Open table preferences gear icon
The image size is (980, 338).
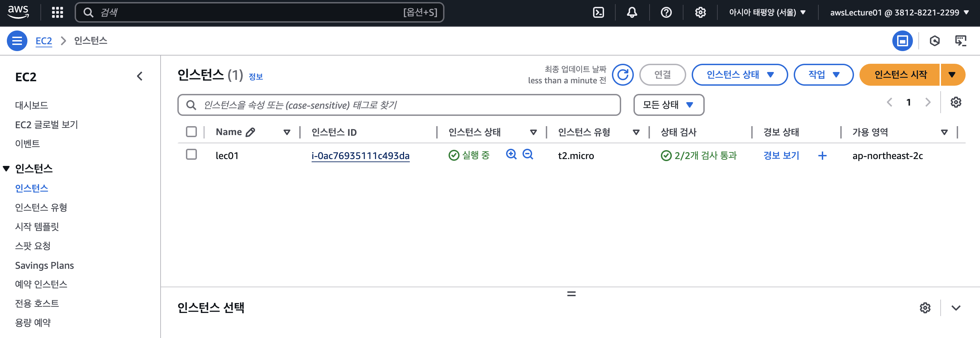[956, 102]
